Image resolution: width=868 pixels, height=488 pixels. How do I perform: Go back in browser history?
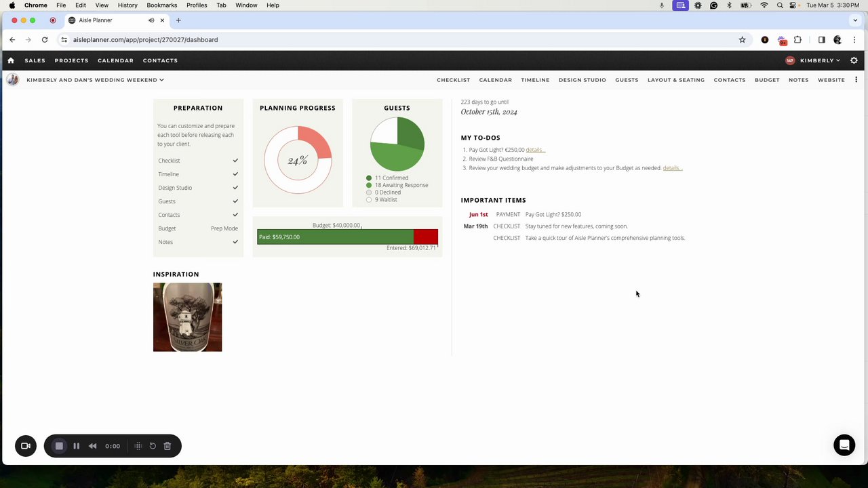point(12,40)
